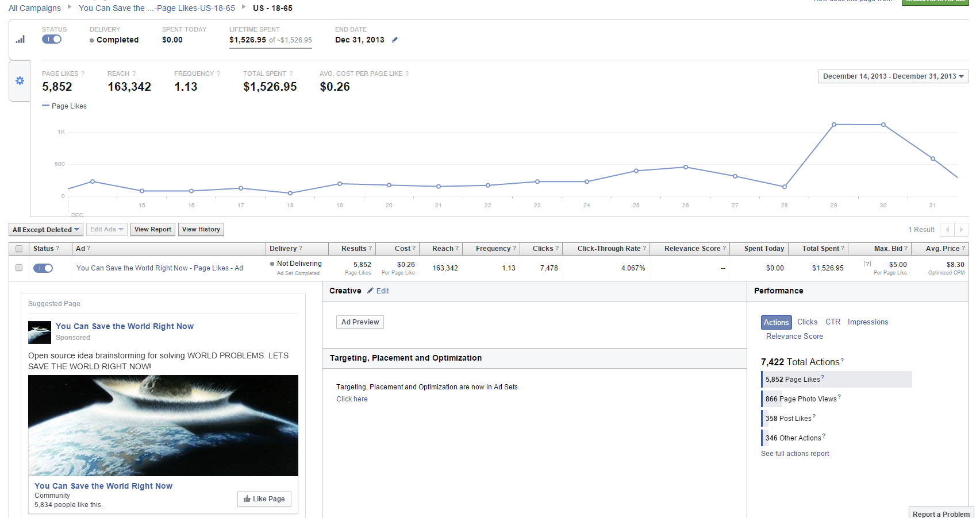Viewport: 980px width, 518px height.
Task: Select the Impressions performance tab
Action: [x=867, y=322]
